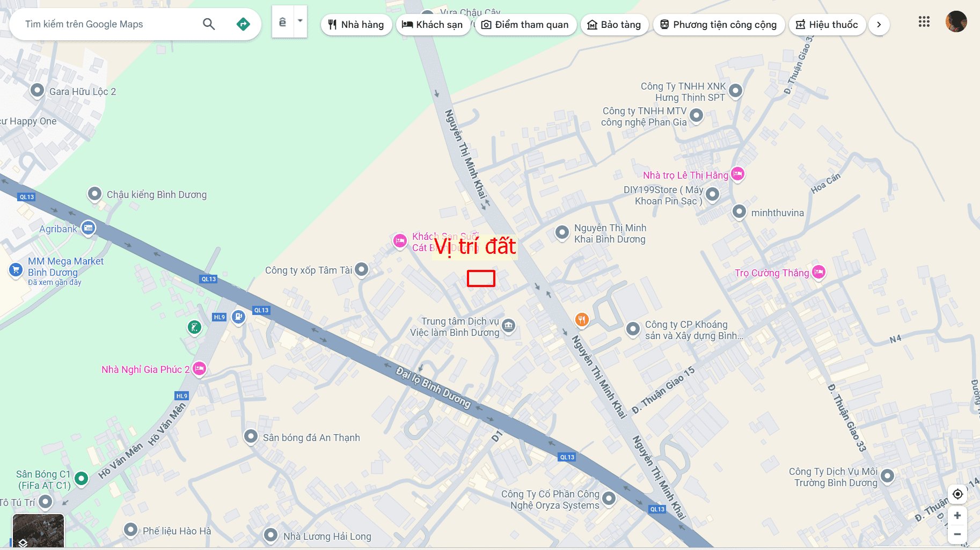Expand the dropdown arrow beside the print icon
The image size is (980, 550).
(300, 21)
